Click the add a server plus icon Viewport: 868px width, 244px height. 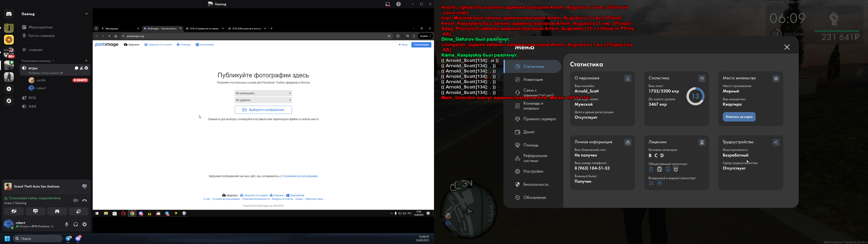[x=9, y=89]
